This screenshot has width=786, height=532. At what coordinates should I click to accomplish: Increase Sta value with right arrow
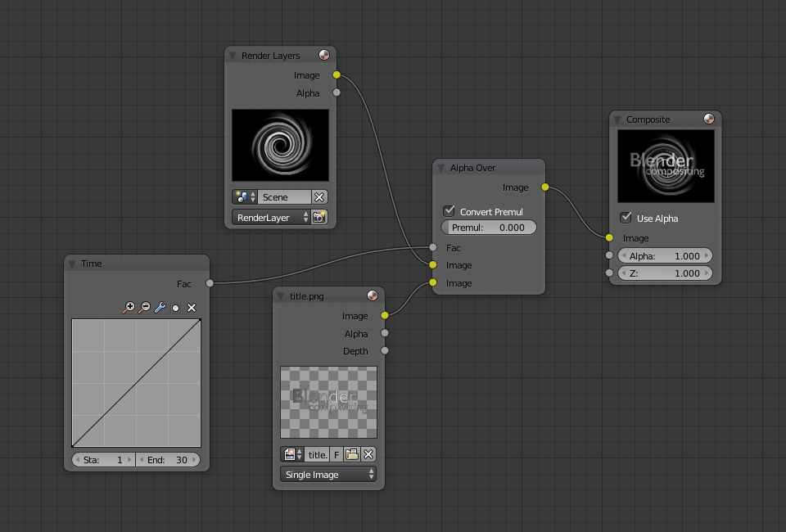129,460
